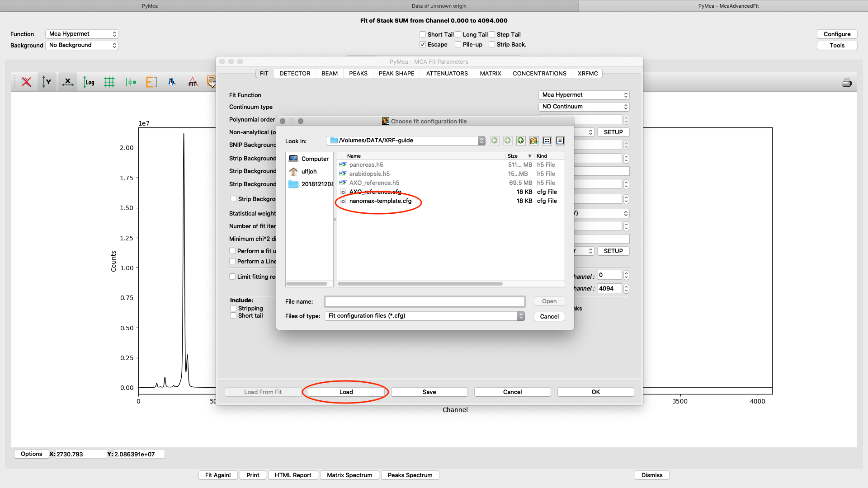Image resolution: width=868 pixels, height=488 pixels.
Task: Go forward in file dialog
Action: 508,141
